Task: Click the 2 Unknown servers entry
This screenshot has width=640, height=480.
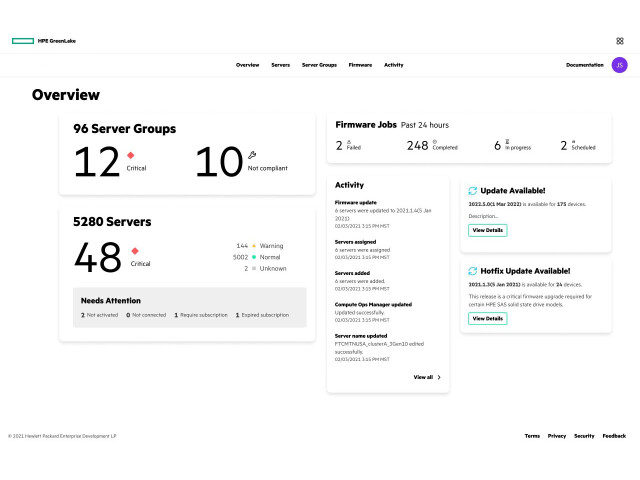Action: click(x=265, y=269)
